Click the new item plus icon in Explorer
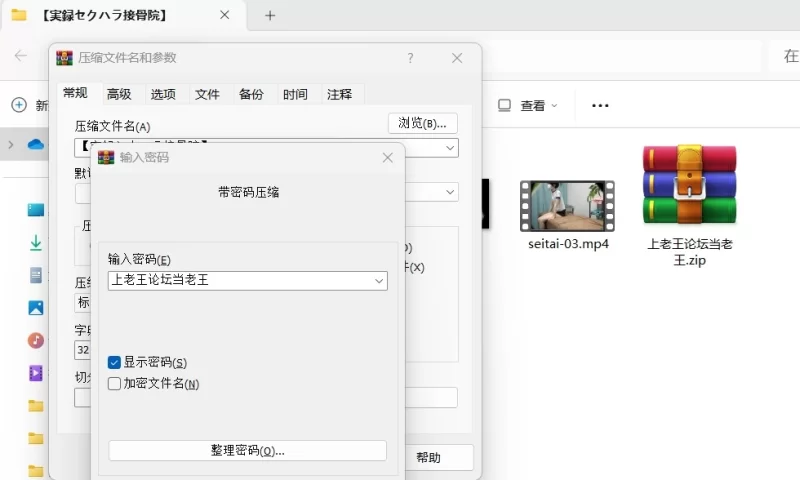The width and height of the screenshot is (800, 480). (x=19, y=105)
